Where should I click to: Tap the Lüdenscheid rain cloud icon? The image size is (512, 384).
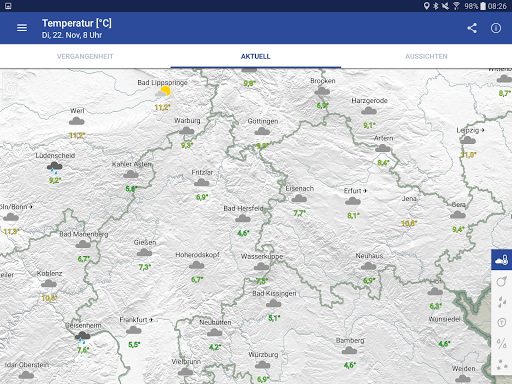tap(55, 168)
